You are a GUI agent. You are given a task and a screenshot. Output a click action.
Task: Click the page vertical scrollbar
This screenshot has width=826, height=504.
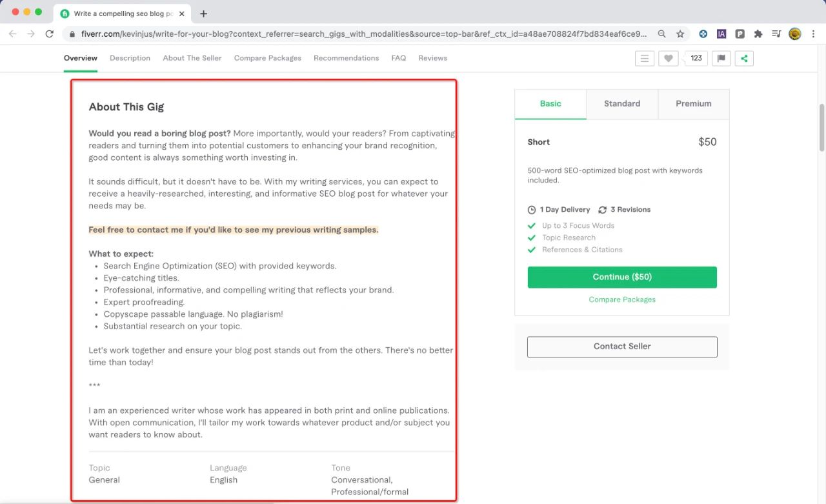[821, 127]
